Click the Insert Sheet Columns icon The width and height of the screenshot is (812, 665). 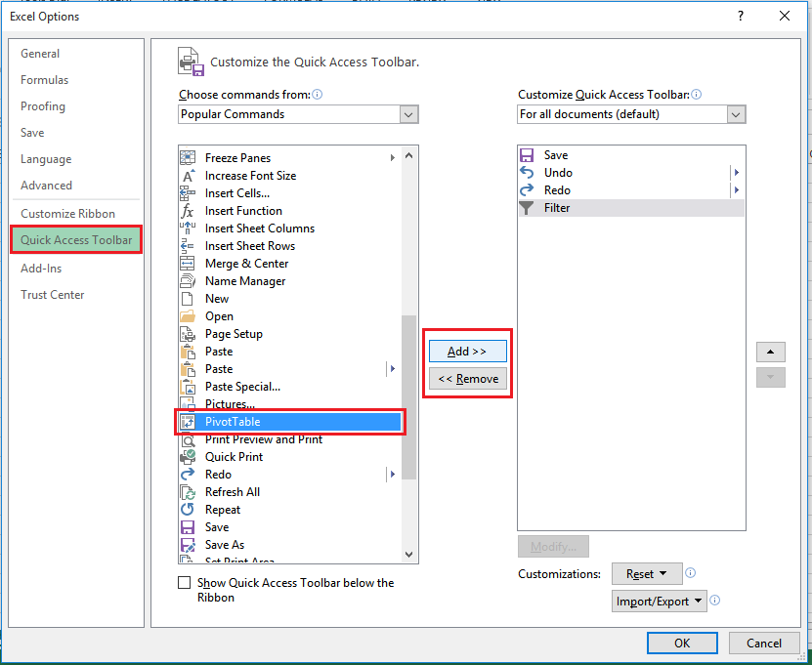pyautogui.click(x=188, y=229)
